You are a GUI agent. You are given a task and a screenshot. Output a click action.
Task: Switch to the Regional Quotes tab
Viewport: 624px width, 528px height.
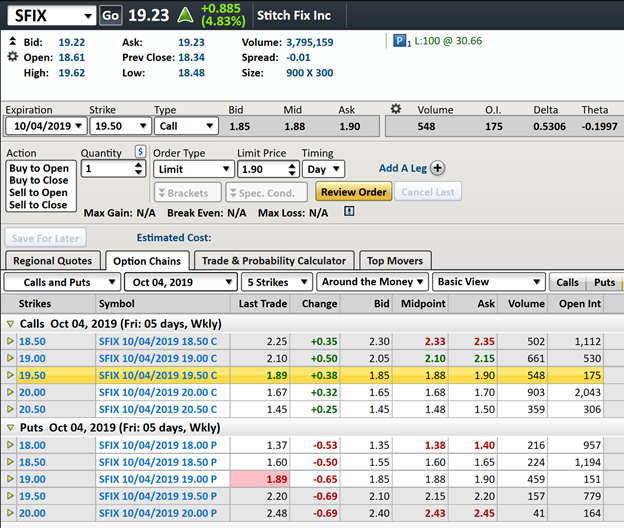click(x=52, y=261)
